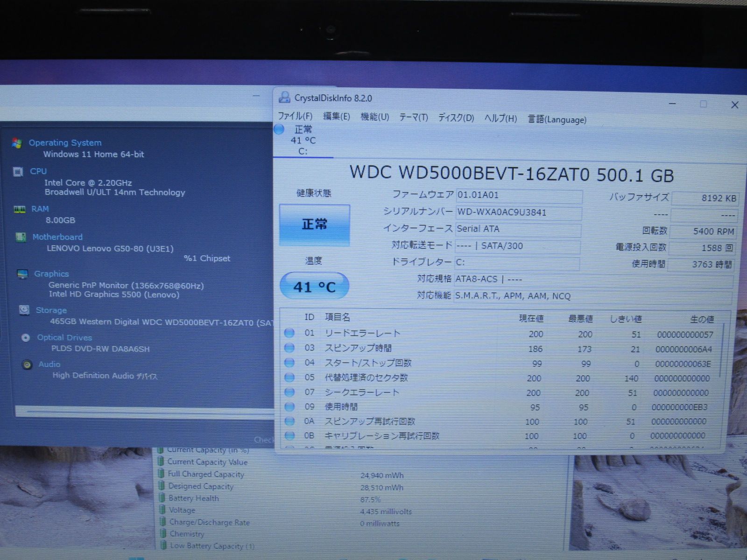
Task: Open the 編集(E) menu
Action: 336,116
